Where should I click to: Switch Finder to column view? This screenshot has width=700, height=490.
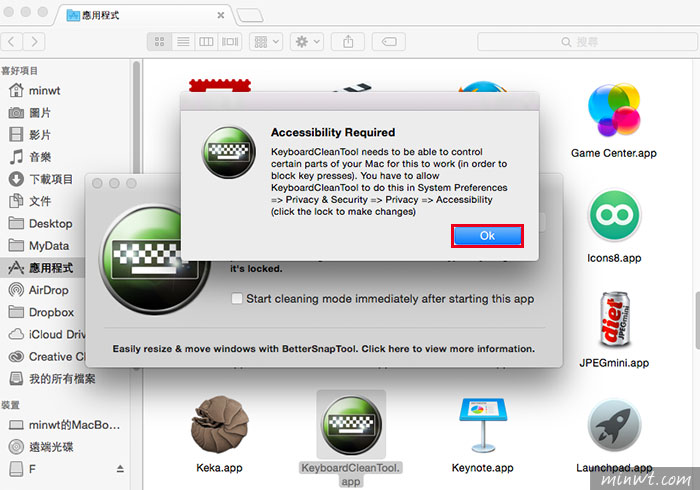pyautogui.click(x=206, y=42)
